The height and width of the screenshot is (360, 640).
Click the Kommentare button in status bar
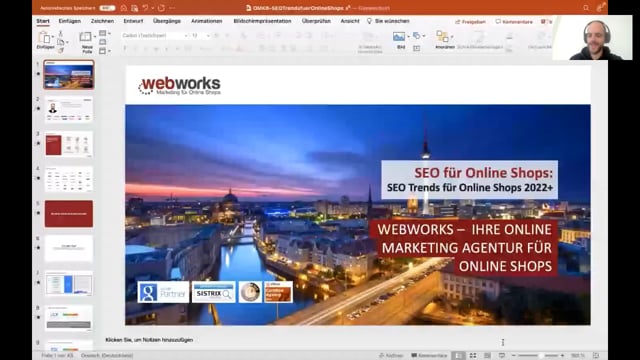click(429, 356)
